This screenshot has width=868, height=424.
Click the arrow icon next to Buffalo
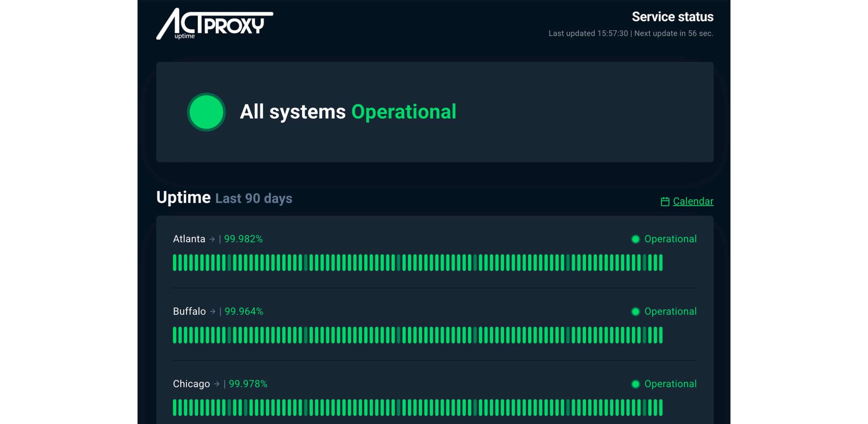click(213, 311)
